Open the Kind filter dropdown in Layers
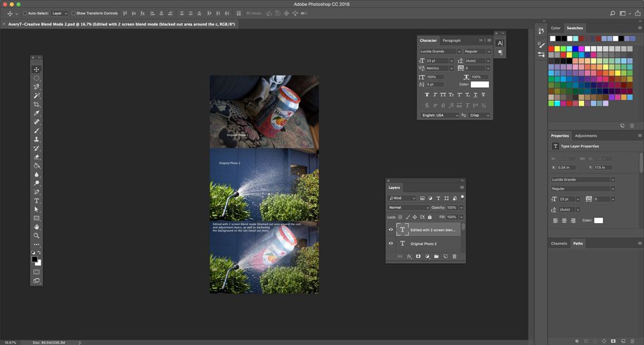 pos(402,198)
